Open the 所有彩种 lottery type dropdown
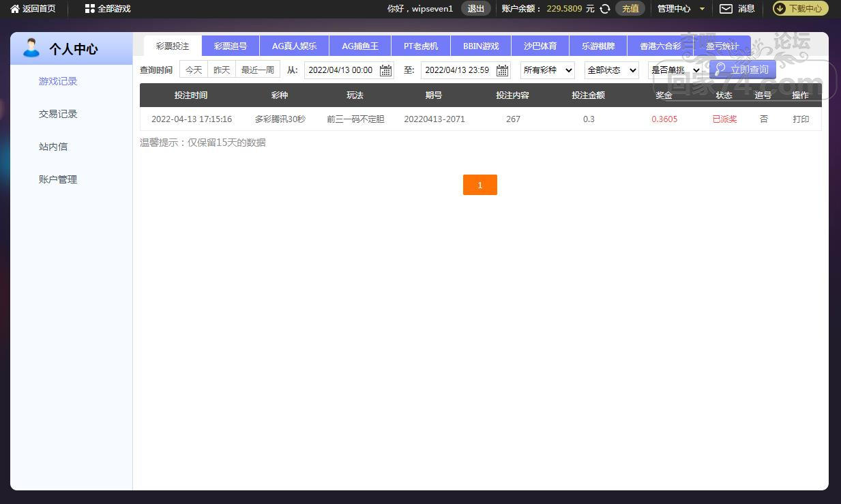 548,70
